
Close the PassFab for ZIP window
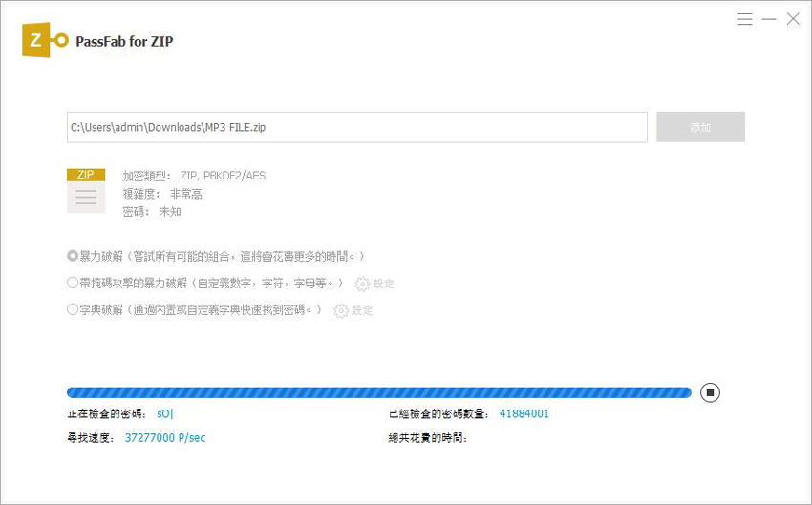[x=793, y=19]
